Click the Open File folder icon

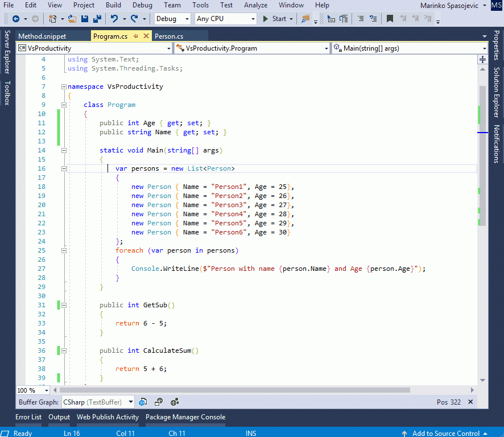[73, 19]
